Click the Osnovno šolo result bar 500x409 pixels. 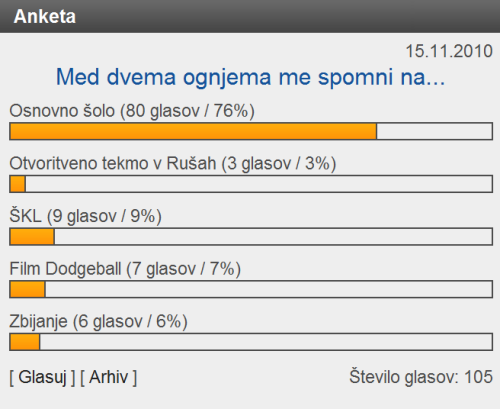[251, 131]
